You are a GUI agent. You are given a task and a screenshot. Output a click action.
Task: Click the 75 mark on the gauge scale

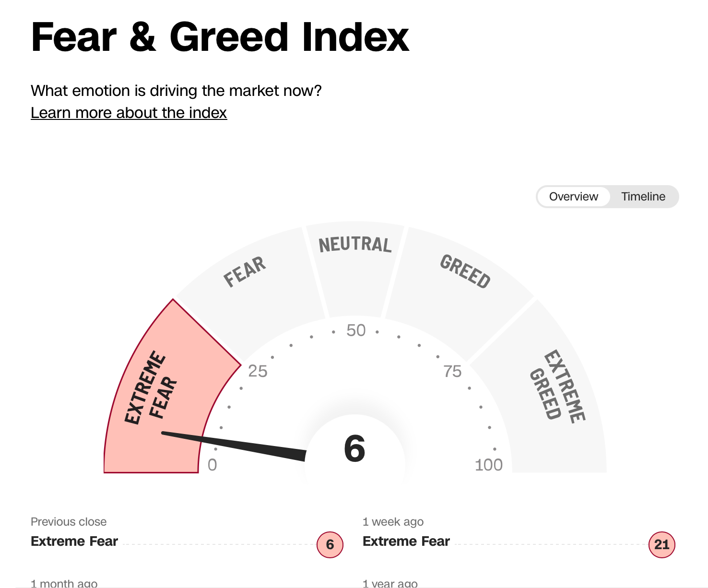click(452, 371)
